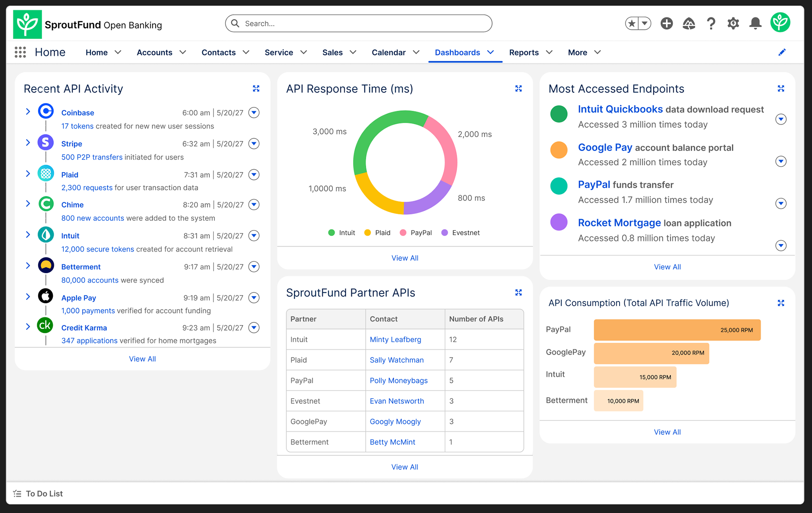
Task: Open the Reports tab
Action: click(x=524, y=52)
